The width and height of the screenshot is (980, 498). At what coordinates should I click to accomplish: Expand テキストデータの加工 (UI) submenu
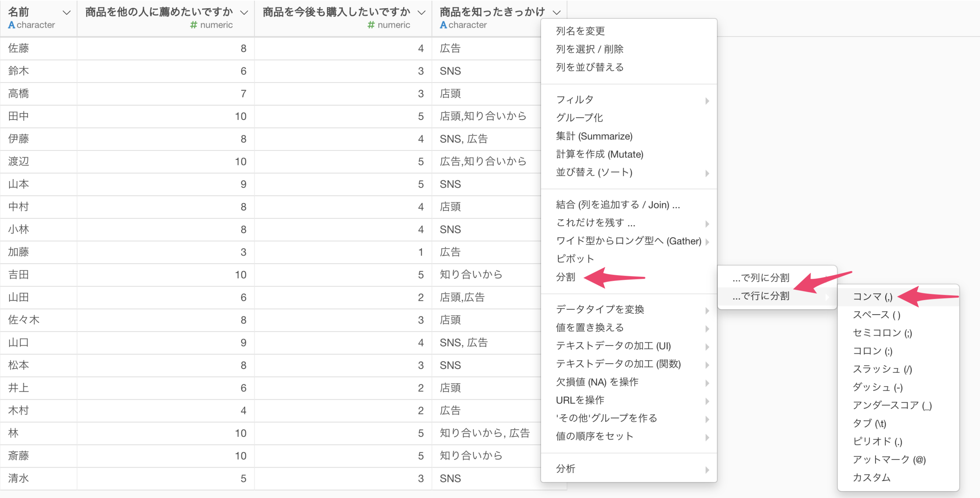tap(629, 346)
